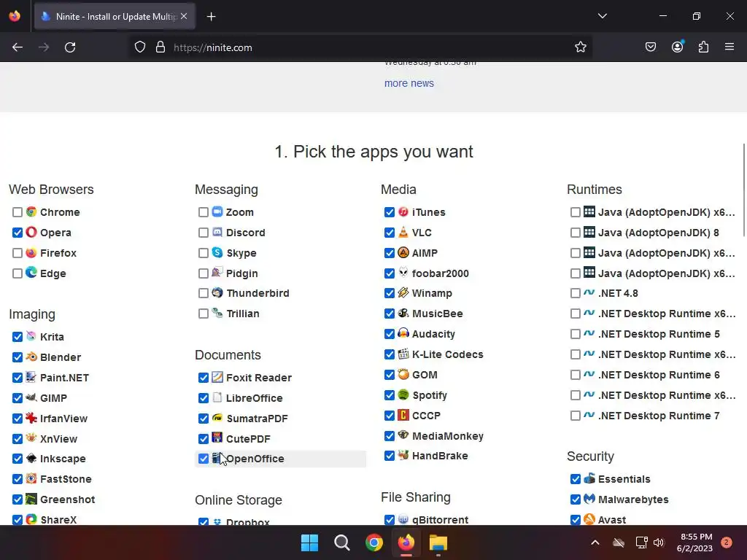Open File Explorer from the taskbar

438,542
